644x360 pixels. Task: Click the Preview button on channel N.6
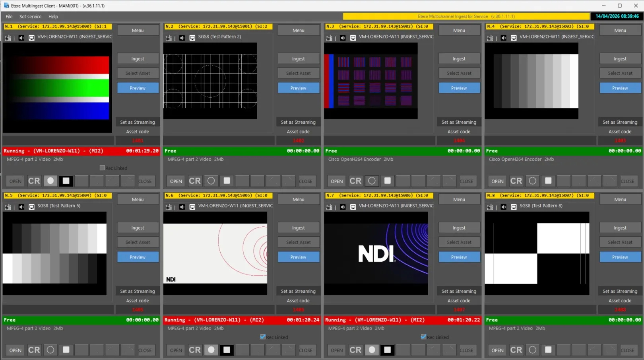pos(298,257)
